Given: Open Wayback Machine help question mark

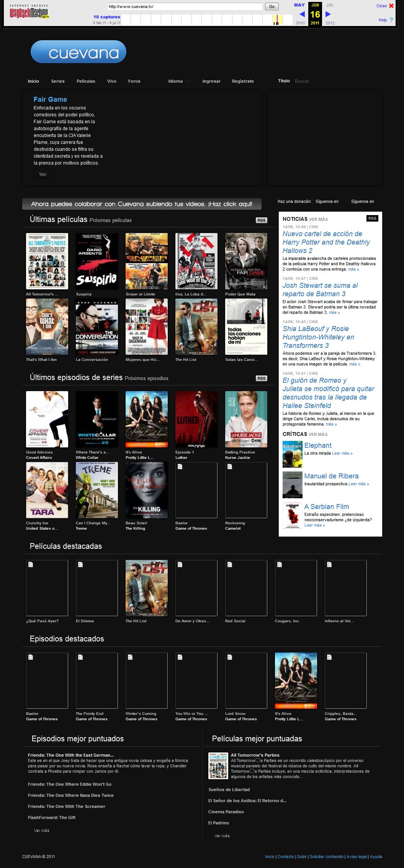Looking at the screenshot, I should [x=391, y=20].
